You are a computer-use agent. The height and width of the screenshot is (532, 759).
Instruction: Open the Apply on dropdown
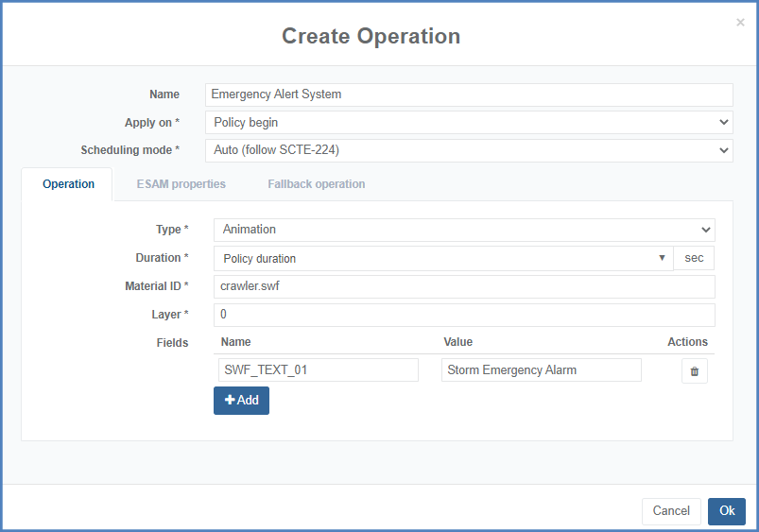[469, 123]
